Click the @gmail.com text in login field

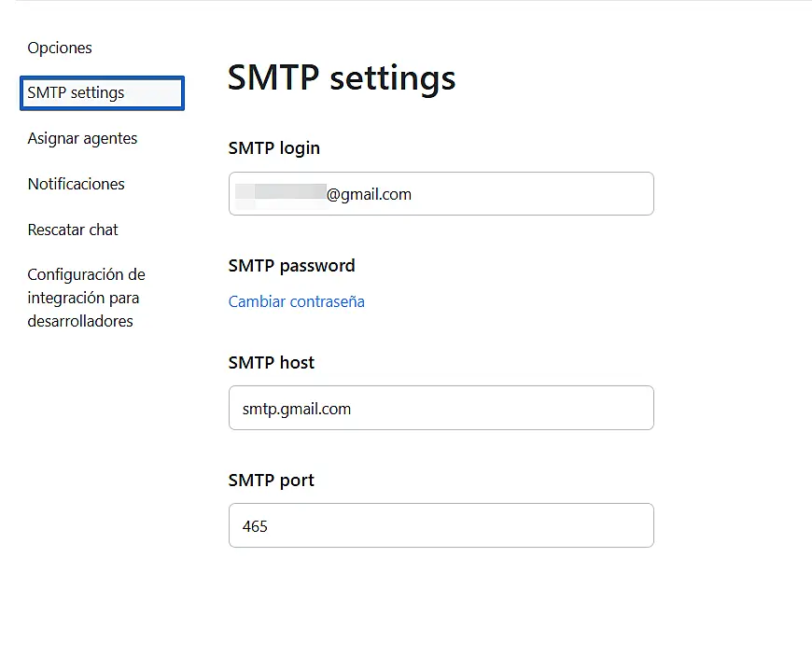(369, 194)
